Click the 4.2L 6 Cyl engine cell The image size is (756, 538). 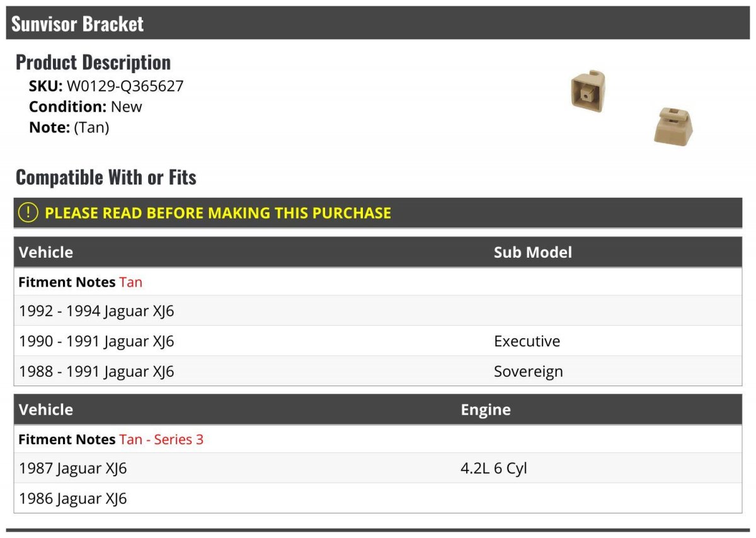(x=493, y=468)
